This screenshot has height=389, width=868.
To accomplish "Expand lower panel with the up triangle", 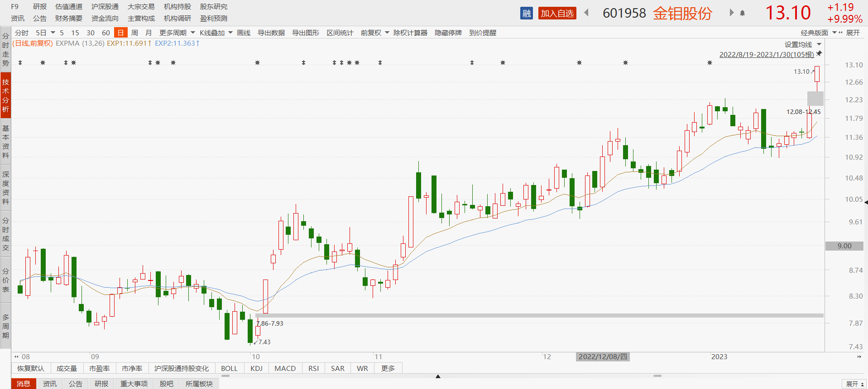I will point(438,376).
